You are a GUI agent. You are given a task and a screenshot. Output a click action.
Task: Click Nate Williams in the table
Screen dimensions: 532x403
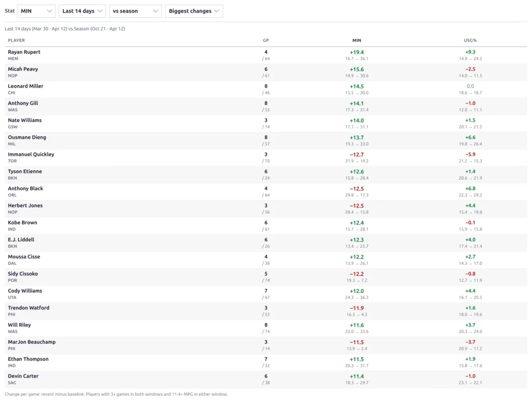tap(25, 120)
